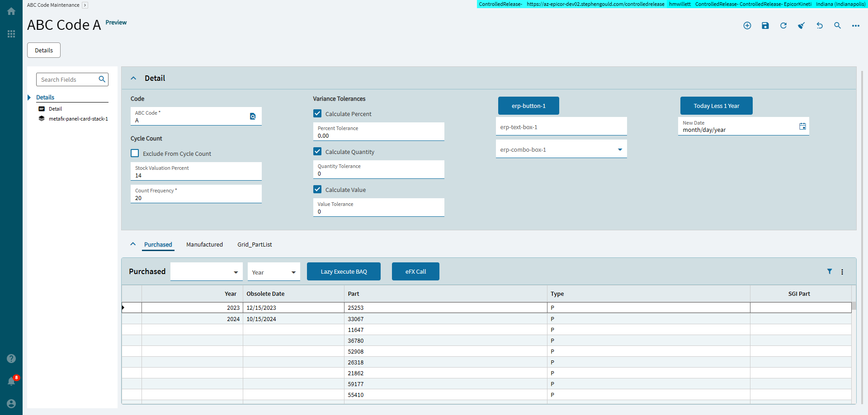The height and width of the screenshot is (415, 868).
Task: Uncheck the Calculate Quantity checkbox
Action: click(x=317, y=151)
